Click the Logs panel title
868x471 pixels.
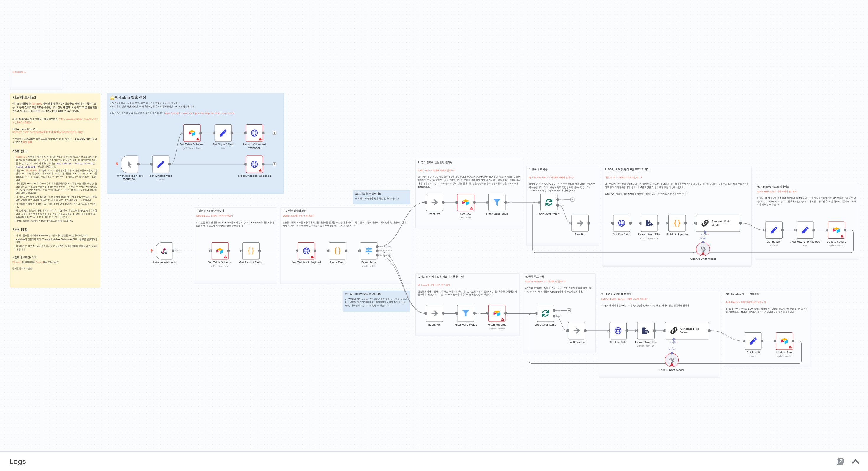click(17, 462)
